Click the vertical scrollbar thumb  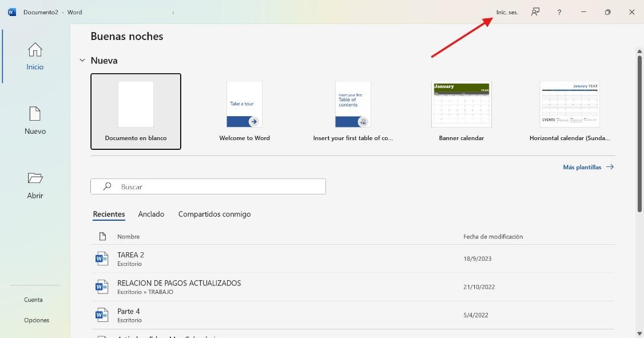pos(639,134)
